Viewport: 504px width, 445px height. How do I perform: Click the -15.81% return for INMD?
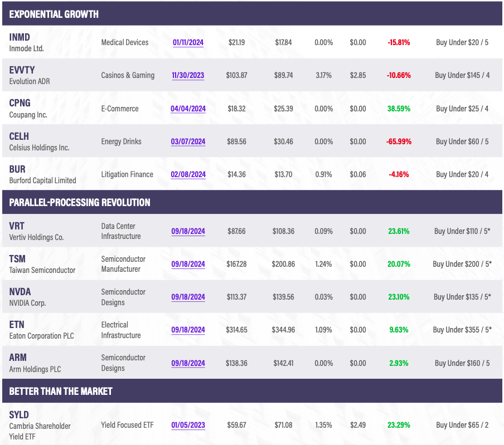(399, 42)
